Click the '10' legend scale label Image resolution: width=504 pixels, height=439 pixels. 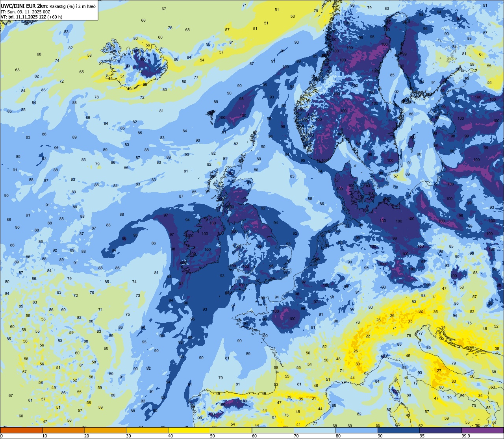(44, 436)
